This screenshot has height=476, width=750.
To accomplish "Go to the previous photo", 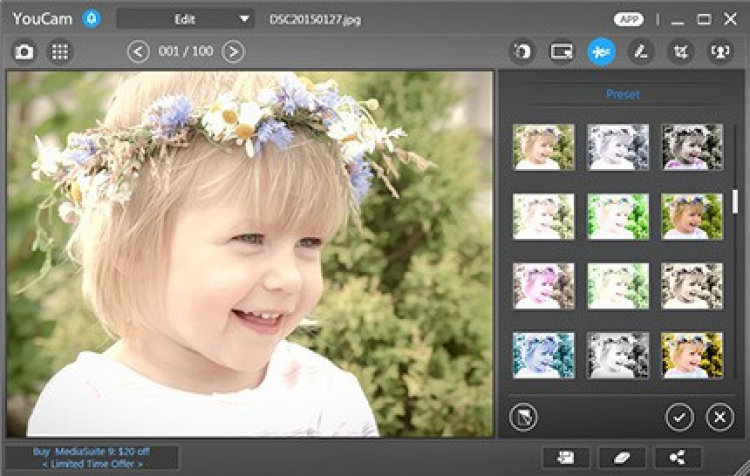I will pos(138,52).
